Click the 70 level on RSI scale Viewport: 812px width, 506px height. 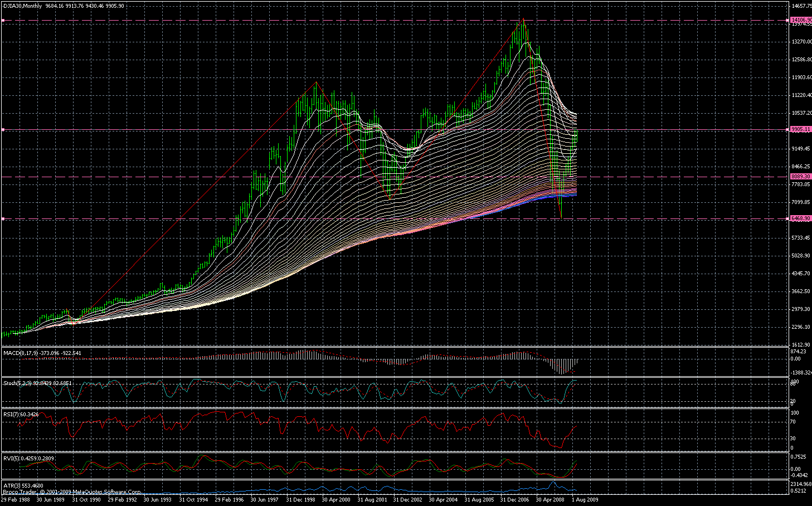pyautogui.click(x=794, y=422)
